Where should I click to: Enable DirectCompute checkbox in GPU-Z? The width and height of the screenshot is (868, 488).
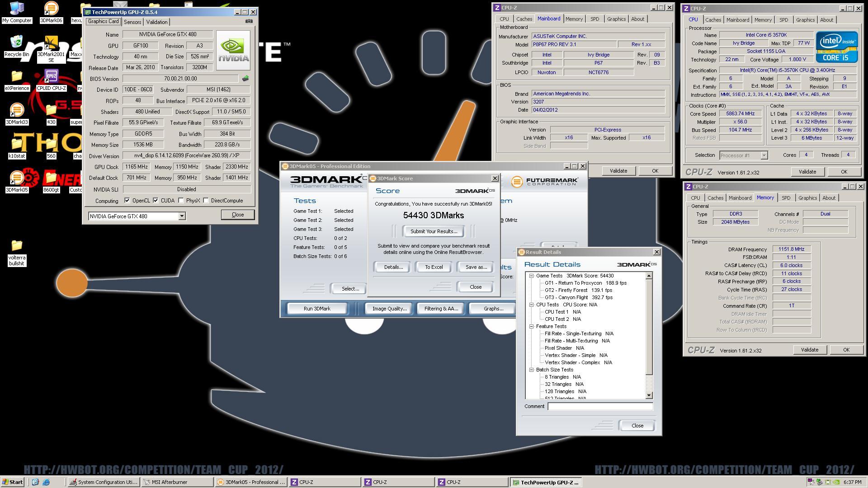(x=206, y=201)
